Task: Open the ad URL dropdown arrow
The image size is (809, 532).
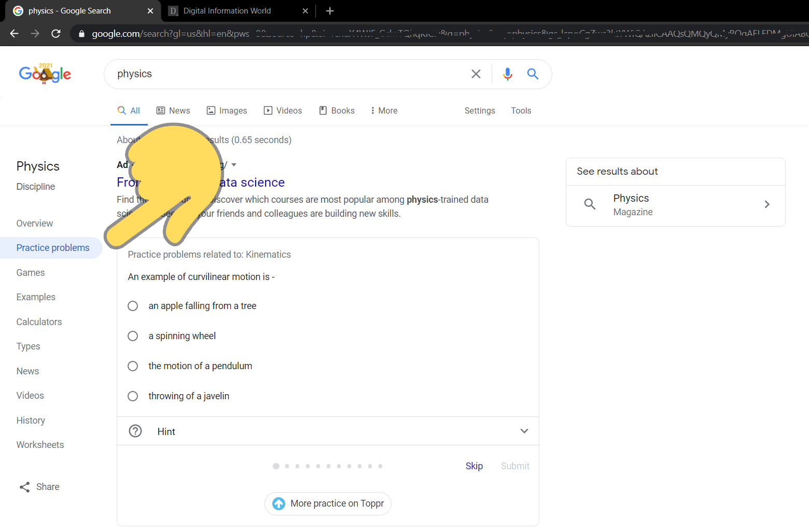Action: pyautogui.click(x=234, y=164)
